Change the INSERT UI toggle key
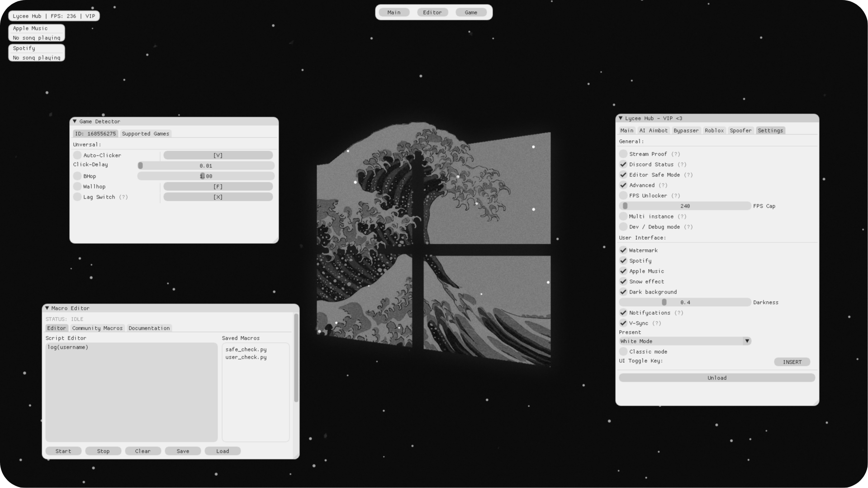The width and height of the screenshot is (868, 488). tap(792, 362)
